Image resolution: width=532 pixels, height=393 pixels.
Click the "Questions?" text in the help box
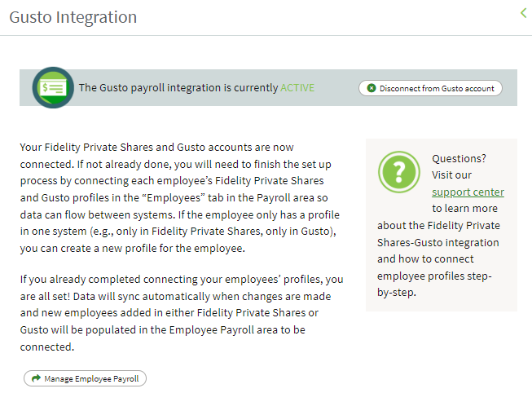coord(459,158)
